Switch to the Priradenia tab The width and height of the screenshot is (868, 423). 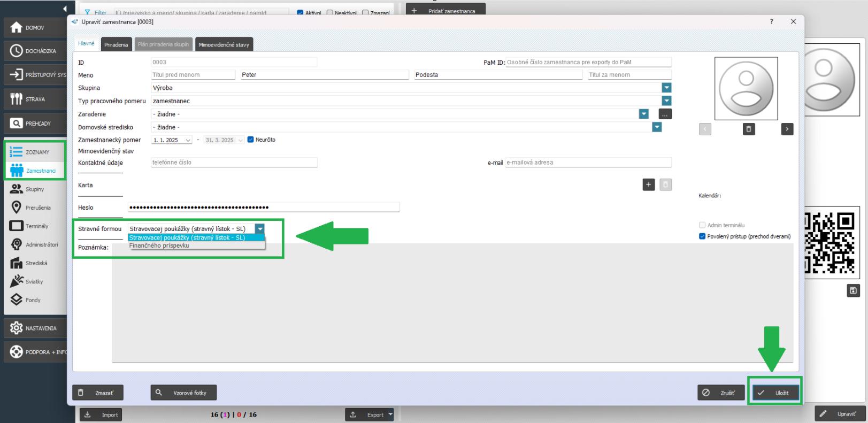pos(116,44)
